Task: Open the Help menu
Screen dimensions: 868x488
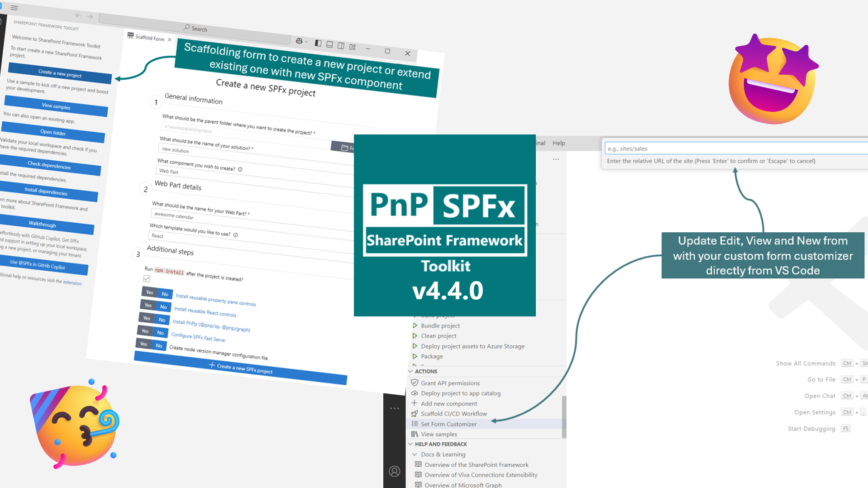Action: [558, 143]
